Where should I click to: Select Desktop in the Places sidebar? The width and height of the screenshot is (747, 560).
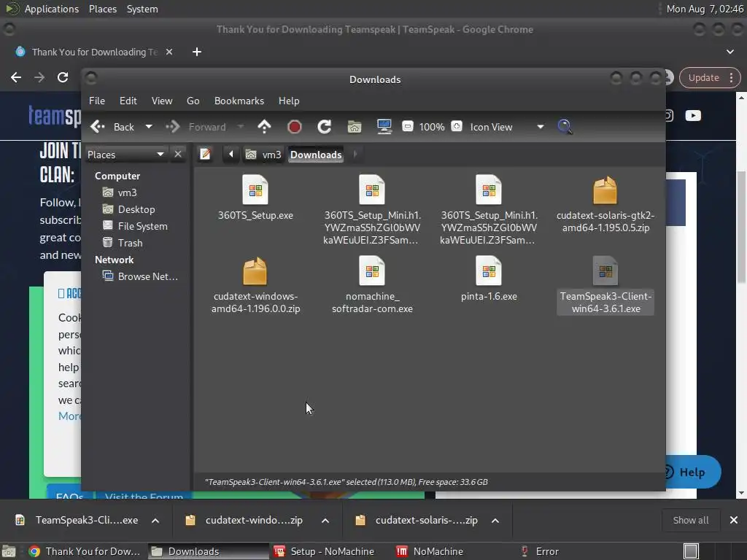click(128, 209)
